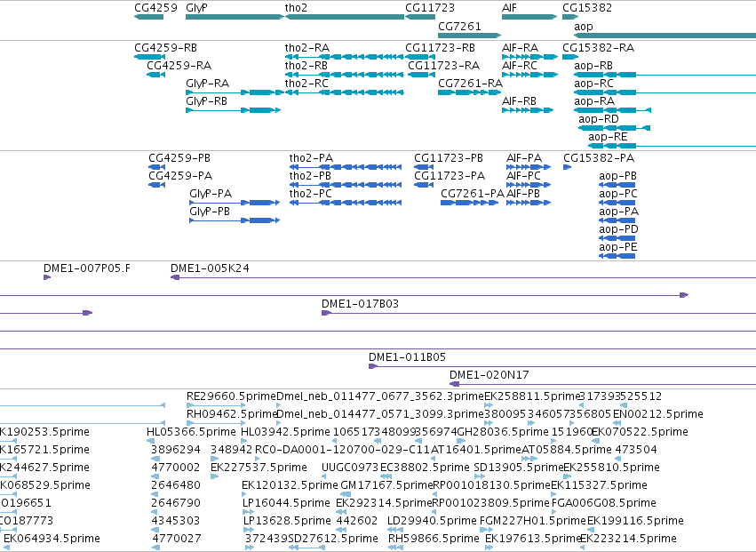Click the aop gene label
The width and height of the screenshot is (756, 552).
[x=584, y=27]
